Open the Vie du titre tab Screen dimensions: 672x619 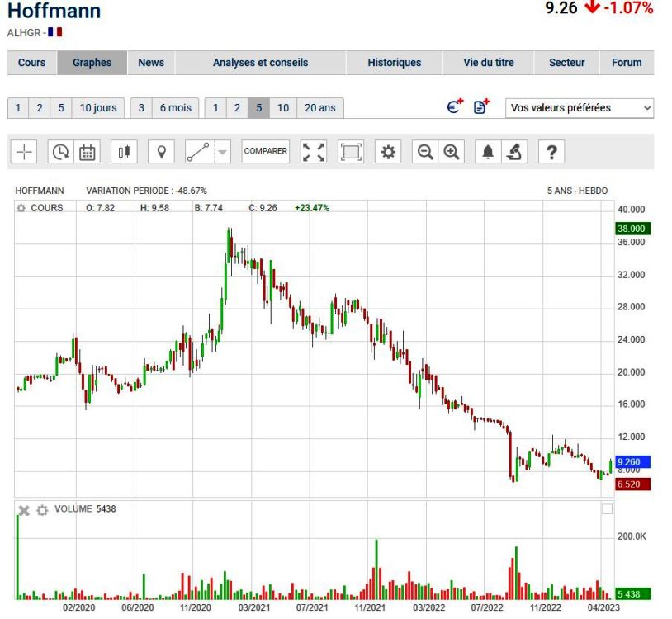point(489,63)
